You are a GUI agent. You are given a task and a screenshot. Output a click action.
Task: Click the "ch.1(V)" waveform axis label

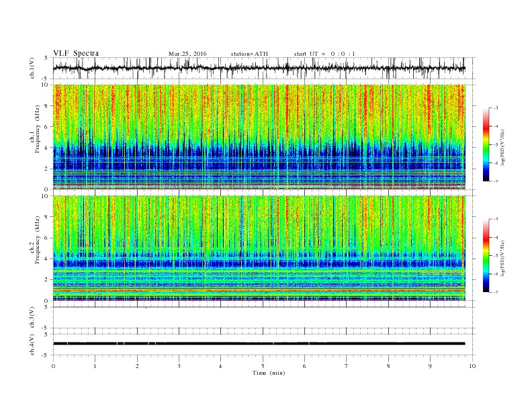[x=32, y=68]
